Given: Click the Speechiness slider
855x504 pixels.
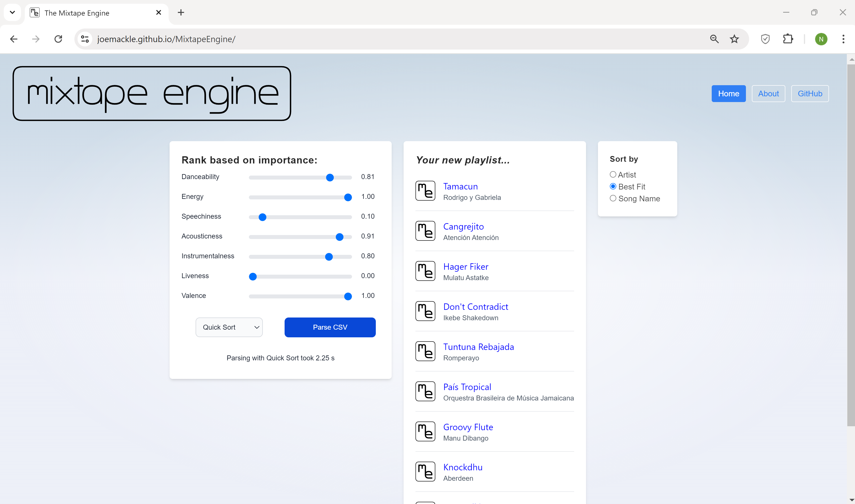Looking at the screenshot, I should tap(300, 217).
